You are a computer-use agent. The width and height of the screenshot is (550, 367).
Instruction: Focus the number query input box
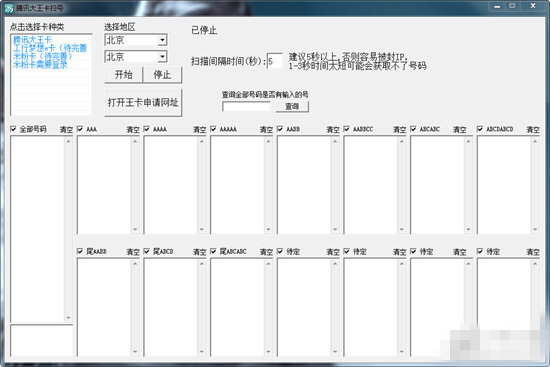coord(247,107)
